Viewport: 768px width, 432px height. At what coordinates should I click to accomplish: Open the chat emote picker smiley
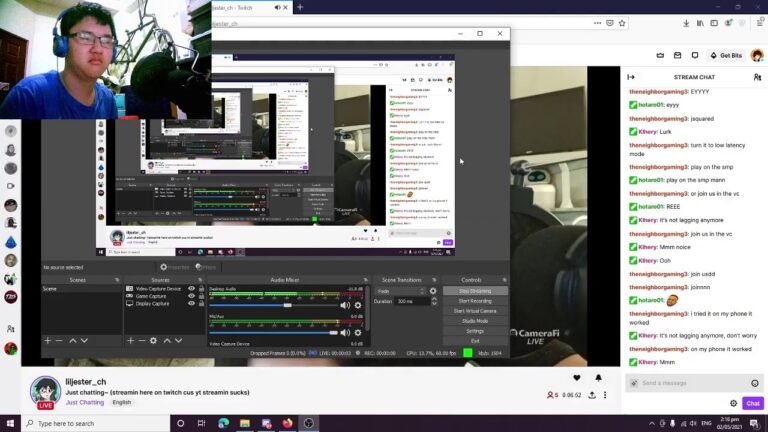pos(754,383)
